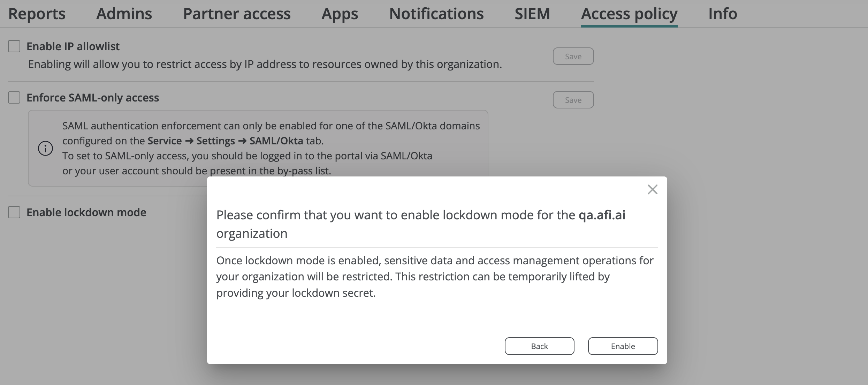Toggle Enforce SAML-only access checkbox

[x=14, y=97]
